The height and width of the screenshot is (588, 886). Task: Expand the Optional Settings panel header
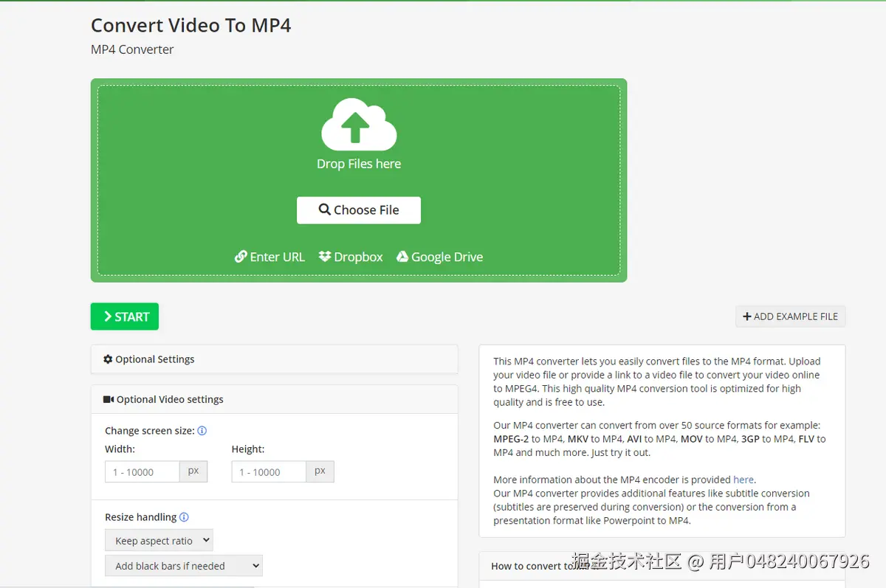(274, 359)
